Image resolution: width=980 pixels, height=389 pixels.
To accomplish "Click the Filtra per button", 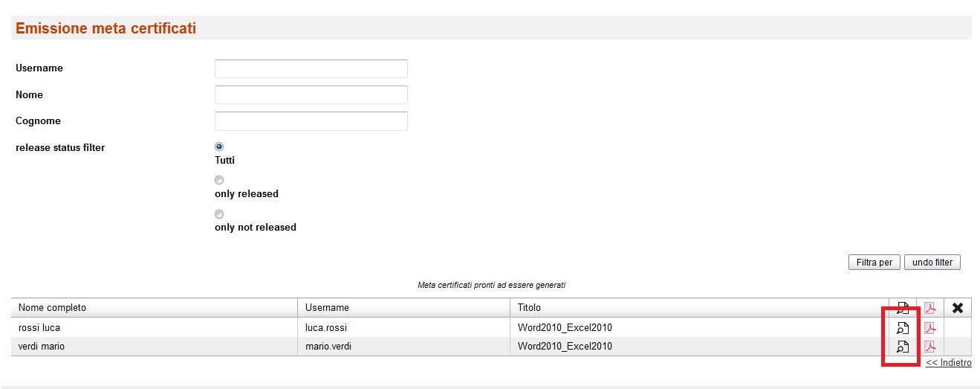I will (874, 263).
